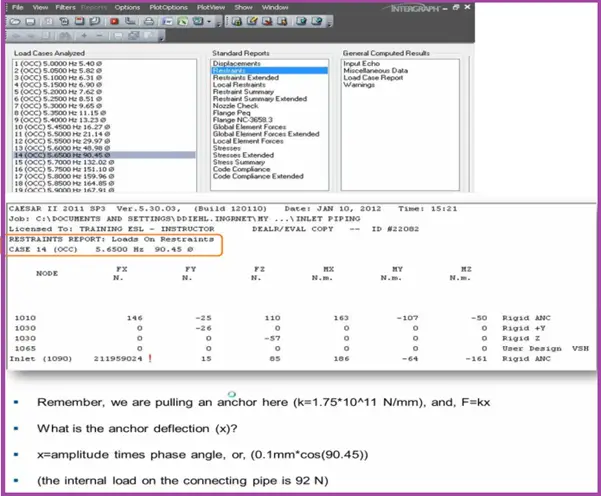Click the binoculars find icon
The image size is (601, 496).
(65, 36)
